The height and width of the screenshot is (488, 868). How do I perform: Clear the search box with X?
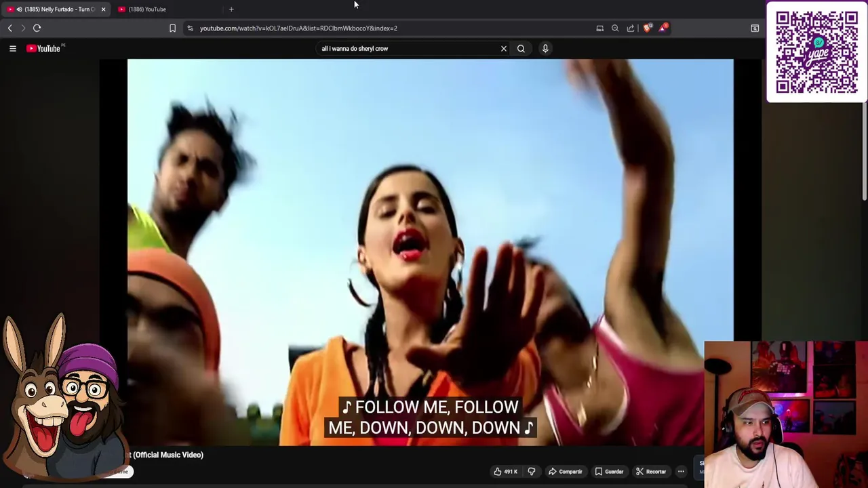tap(504, 48)
